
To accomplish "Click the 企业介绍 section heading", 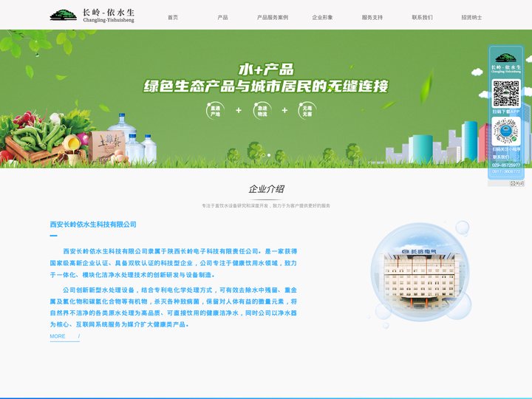I will click(266, 189).
